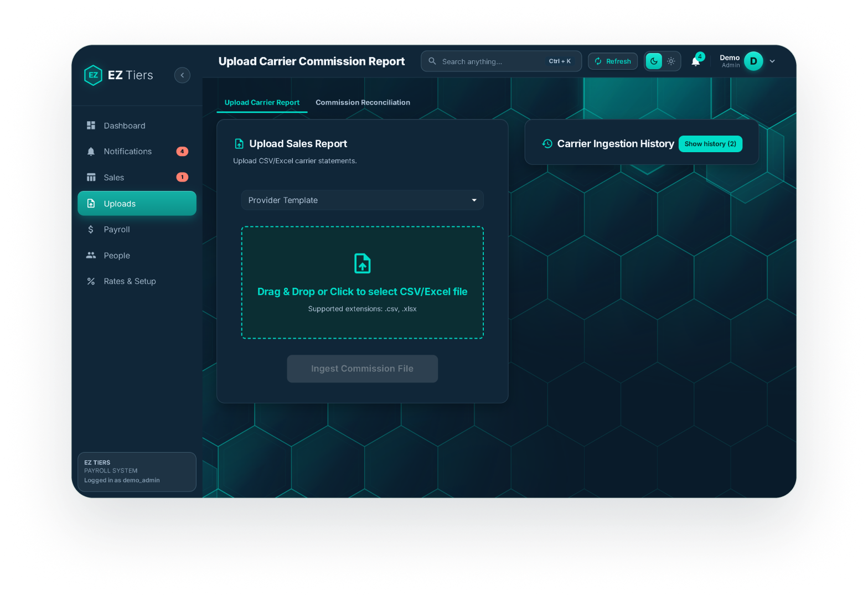Screen dimensions: 868x596
Task: Enable light mode with the sun toggle
Action: (671, 61)
